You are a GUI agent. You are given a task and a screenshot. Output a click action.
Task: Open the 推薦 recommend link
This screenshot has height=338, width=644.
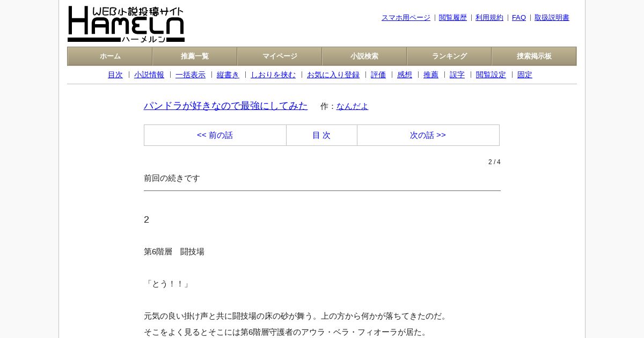431,75
